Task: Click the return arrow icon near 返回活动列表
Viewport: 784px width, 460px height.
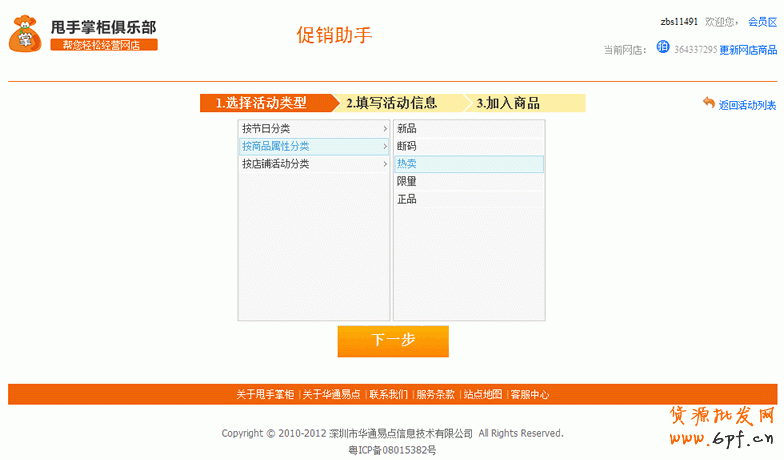Action: point(709,103)
